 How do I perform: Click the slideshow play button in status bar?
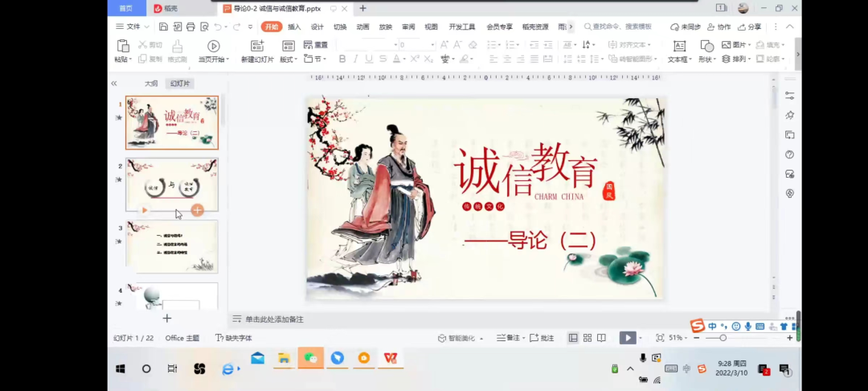(628, 338)
